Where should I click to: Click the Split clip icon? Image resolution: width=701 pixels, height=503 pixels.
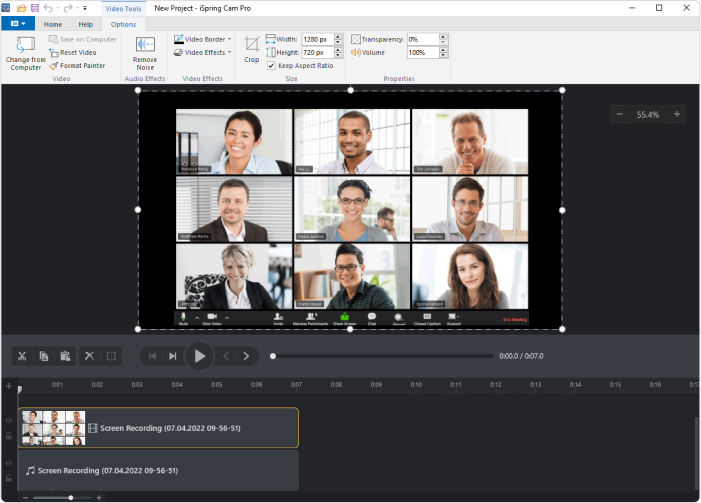(111, 356)
